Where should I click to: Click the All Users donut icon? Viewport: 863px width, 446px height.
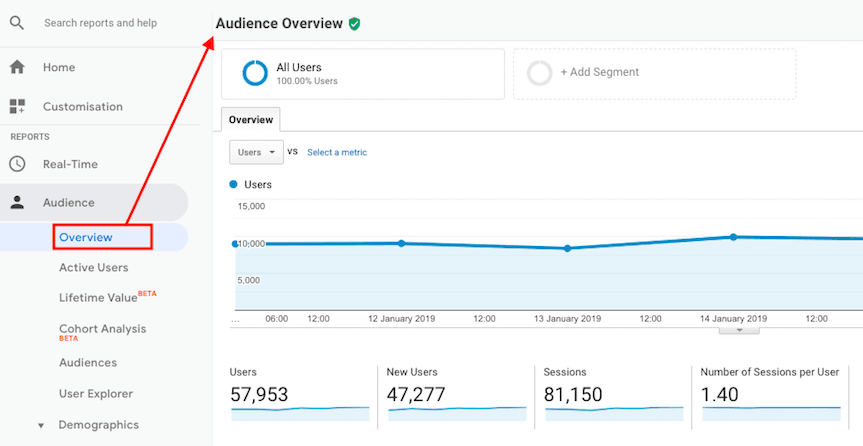point(255,72)
